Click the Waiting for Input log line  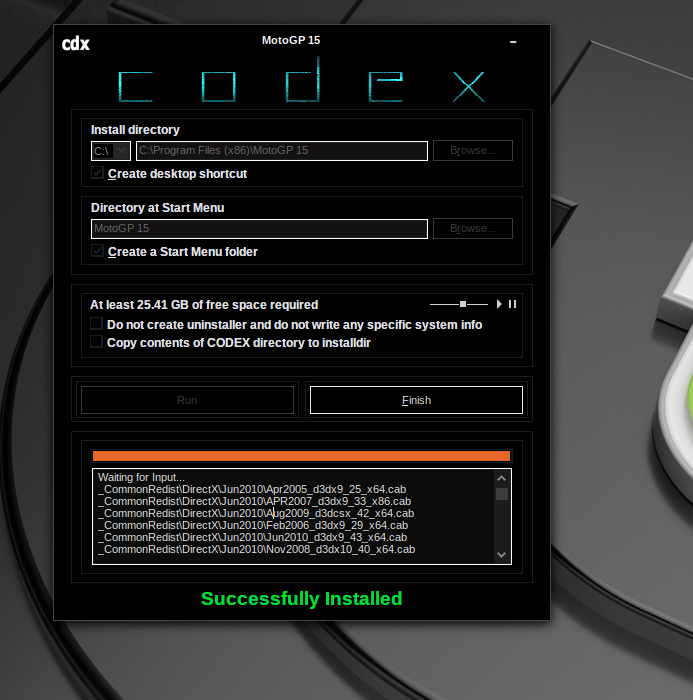click(x=141, y=477)
